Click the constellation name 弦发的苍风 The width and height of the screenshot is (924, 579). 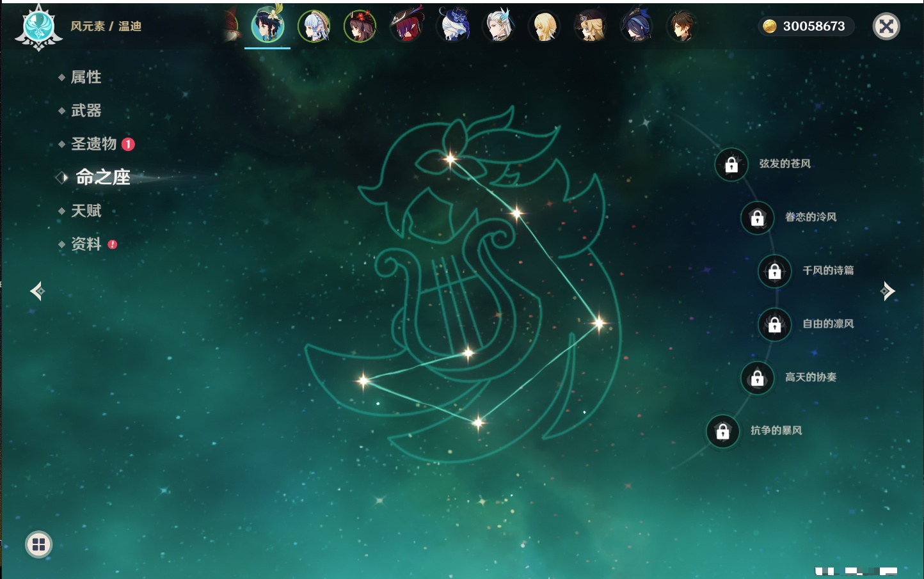785,164
